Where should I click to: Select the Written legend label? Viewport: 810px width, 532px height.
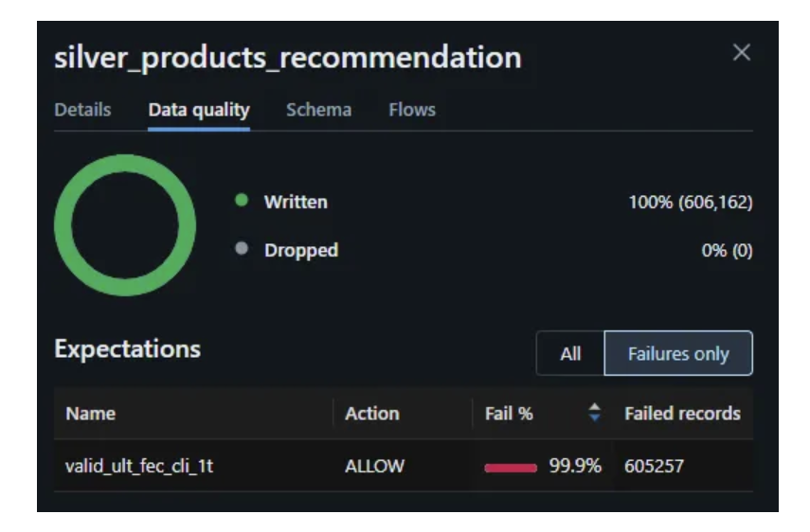296,202
